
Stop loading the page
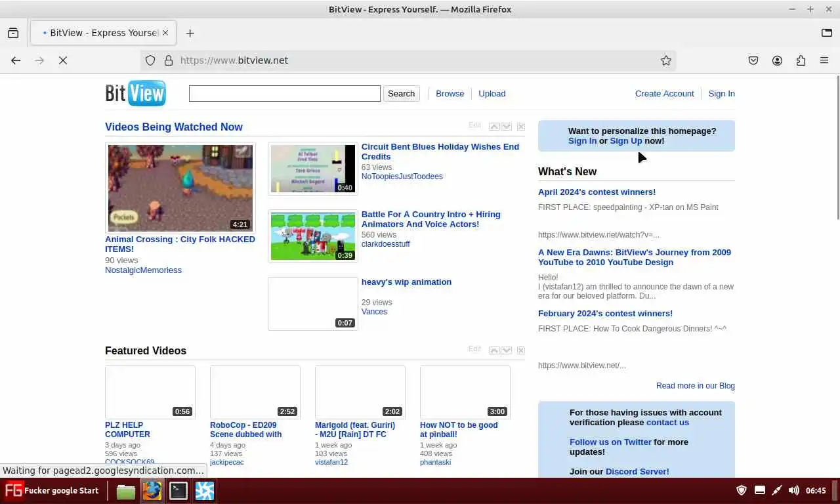63,60
